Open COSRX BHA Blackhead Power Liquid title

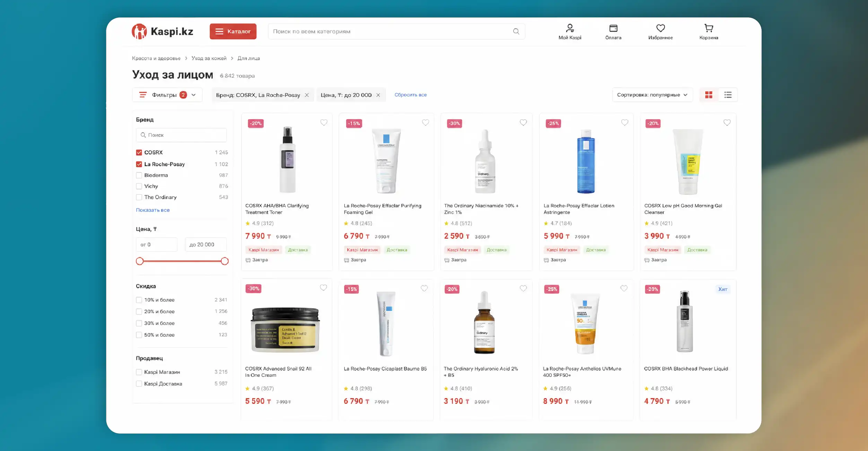tap(686, 369)
